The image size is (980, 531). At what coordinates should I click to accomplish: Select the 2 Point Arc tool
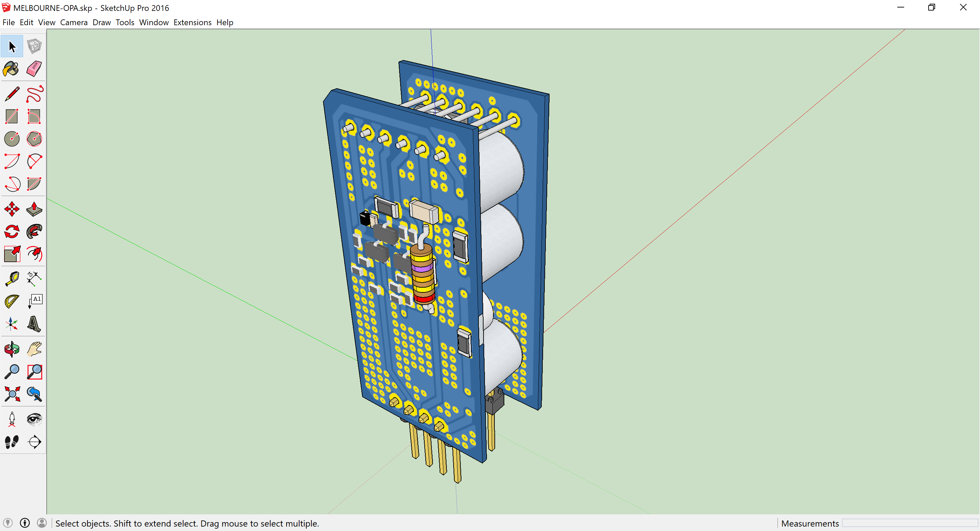(x=34, y=161)
